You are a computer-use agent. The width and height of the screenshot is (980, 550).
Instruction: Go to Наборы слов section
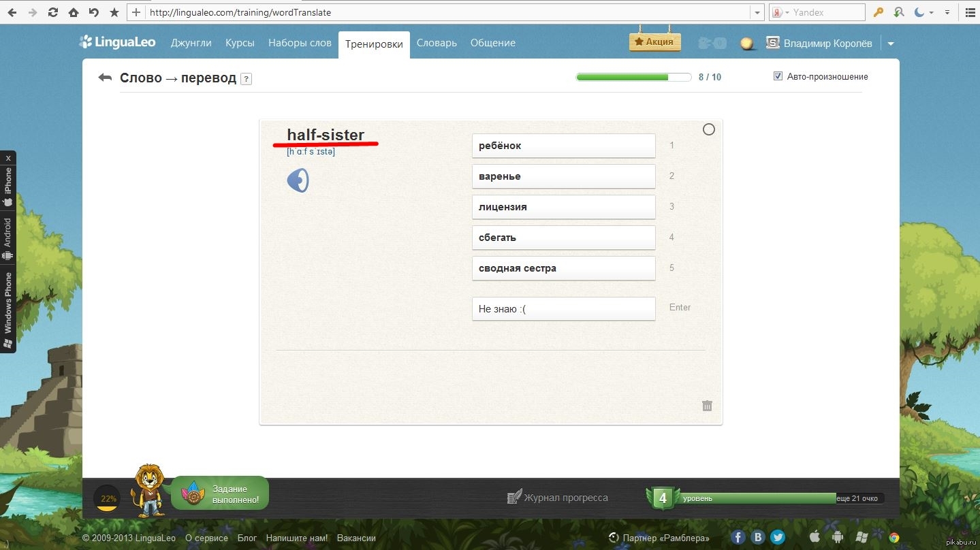pyautogui.click(x=300, y=42)
